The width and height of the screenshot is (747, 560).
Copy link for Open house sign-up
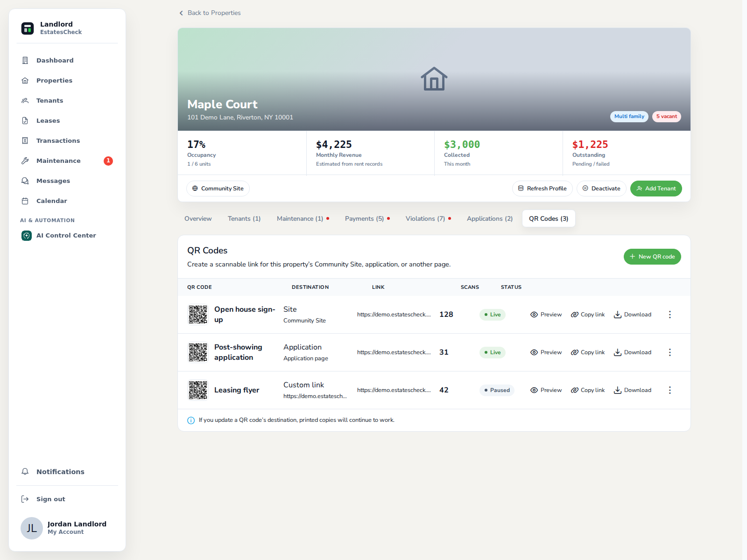pos(588,315)
